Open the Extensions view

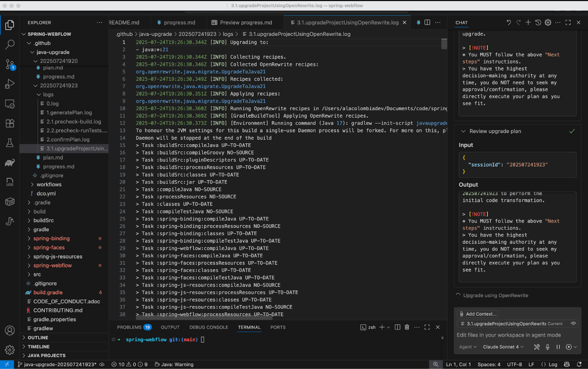(10, 123)
